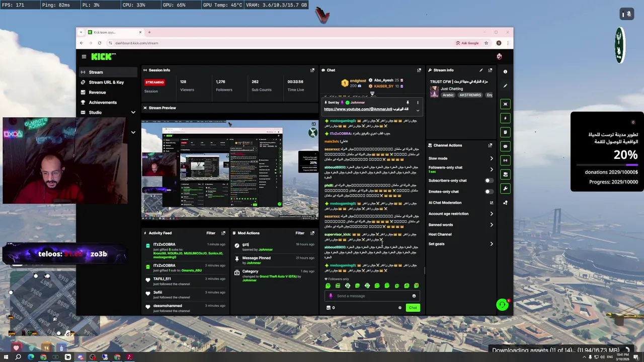Click the three-dots icon below the wrench
Screen dimensions: 644x362
click(505, 203)
